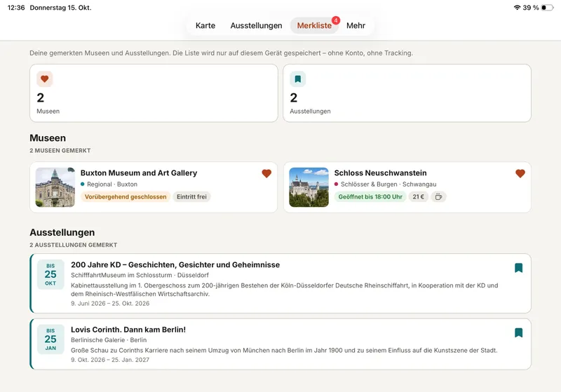The width and height of the screenshot is (561, 392).
Task: Click the Ausstellungen count card showing 2
Action: pyautogui.click(x=407, y=93)
